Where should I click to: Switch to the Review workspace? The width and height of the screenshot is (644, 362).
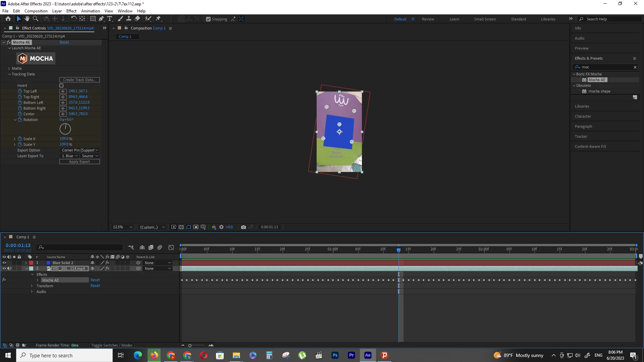(x=428, y=19)
